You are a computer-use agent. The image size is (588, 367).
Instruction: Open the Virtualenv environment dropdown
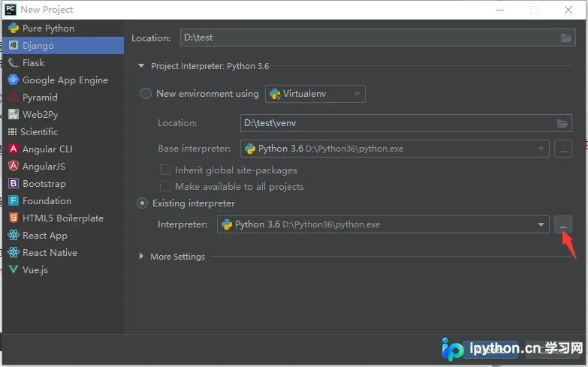point(315,94)
